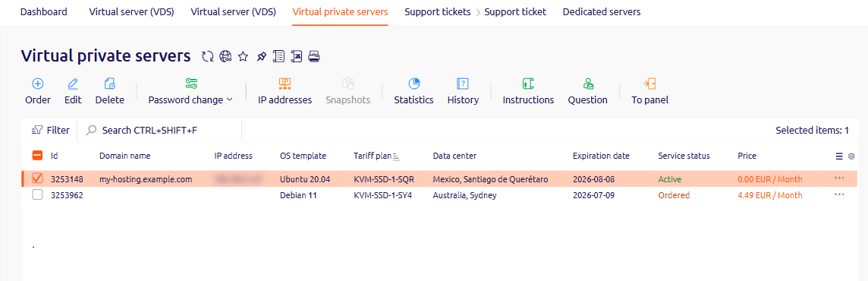Image resolution: width=868 pixels, height=281 pixels.
Task: Sort by Data center column
Action: pyautogui.click(x=454, y=156)
